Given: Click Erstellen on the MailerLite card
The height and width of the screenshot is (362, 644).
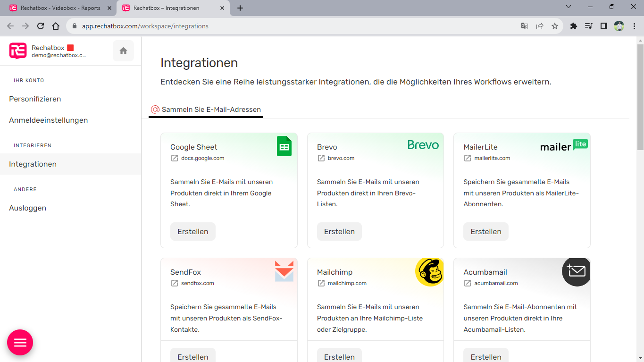Looking at the screenshot, I should pos(486,232).
